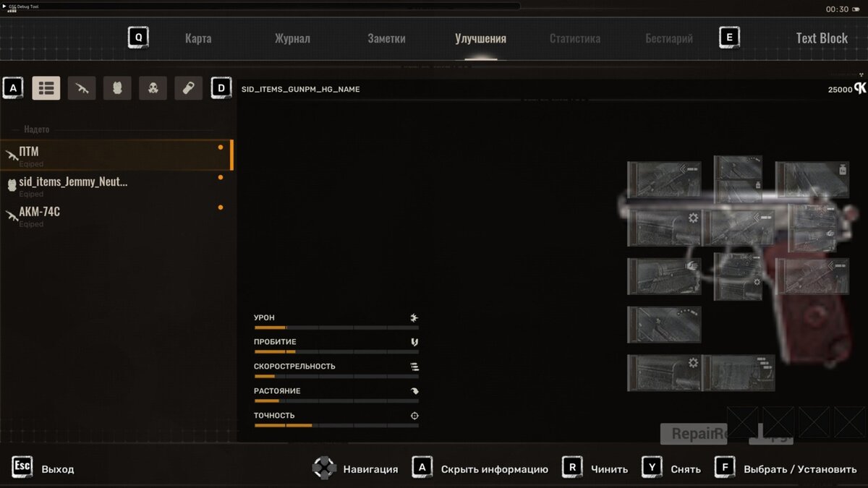The height and width of the screenshot is (488, 868).
Task: Click the Снять action label
Action: (686, 469)
